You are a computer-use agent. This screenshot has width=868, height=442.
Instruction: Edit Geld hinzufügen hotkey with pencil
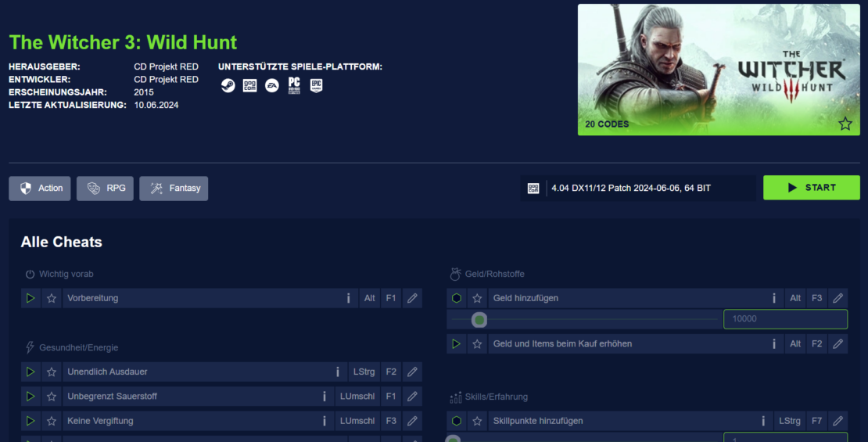pos(838,298)
